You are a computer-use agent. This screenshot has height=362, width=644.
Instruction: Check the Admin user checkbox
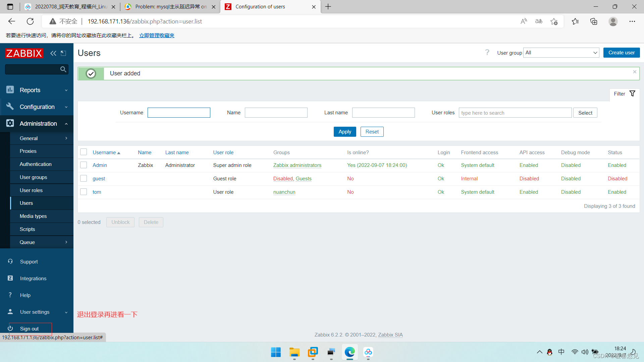[84, 165]
